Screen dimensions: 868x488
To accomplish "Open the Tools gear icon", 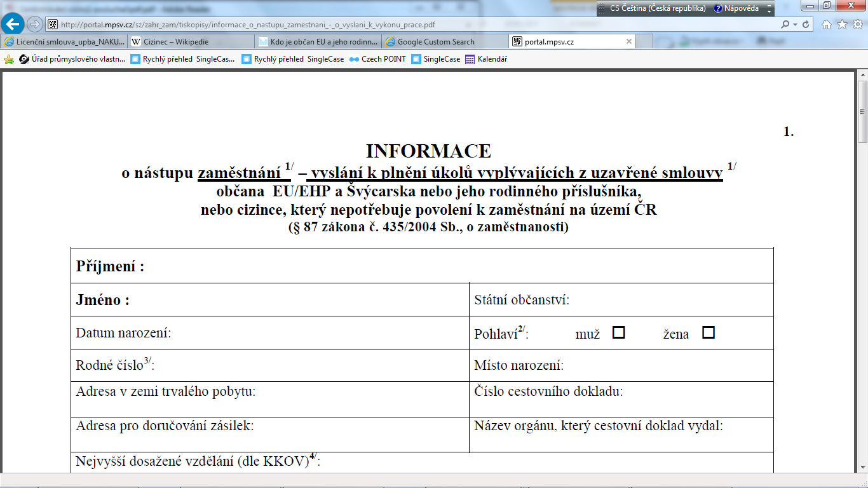I will tap(857, 24).
